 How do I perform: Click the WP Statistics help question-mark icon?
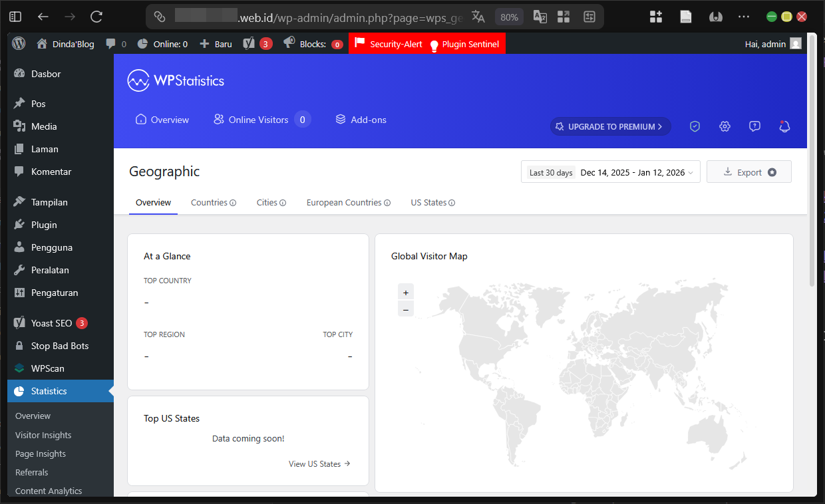(754, 126)
